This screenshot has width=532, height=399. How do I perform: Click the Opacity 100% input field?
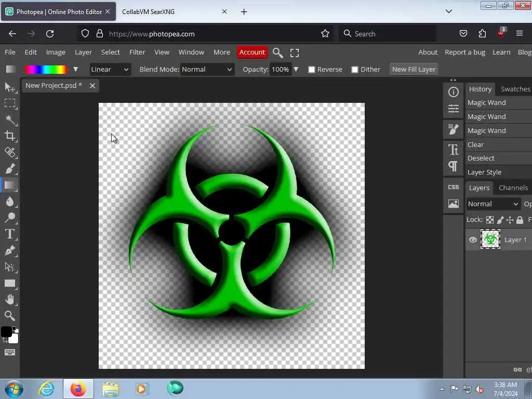click(x=281, y=70)
